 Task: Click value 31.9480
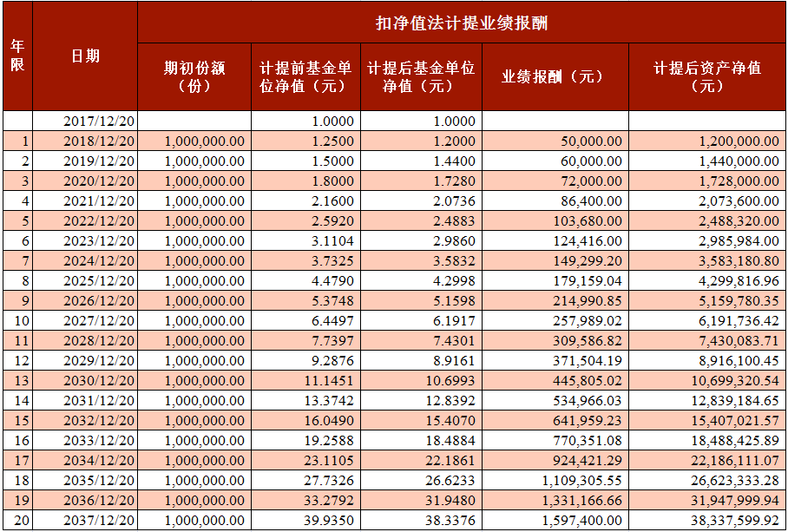point(421,501)
